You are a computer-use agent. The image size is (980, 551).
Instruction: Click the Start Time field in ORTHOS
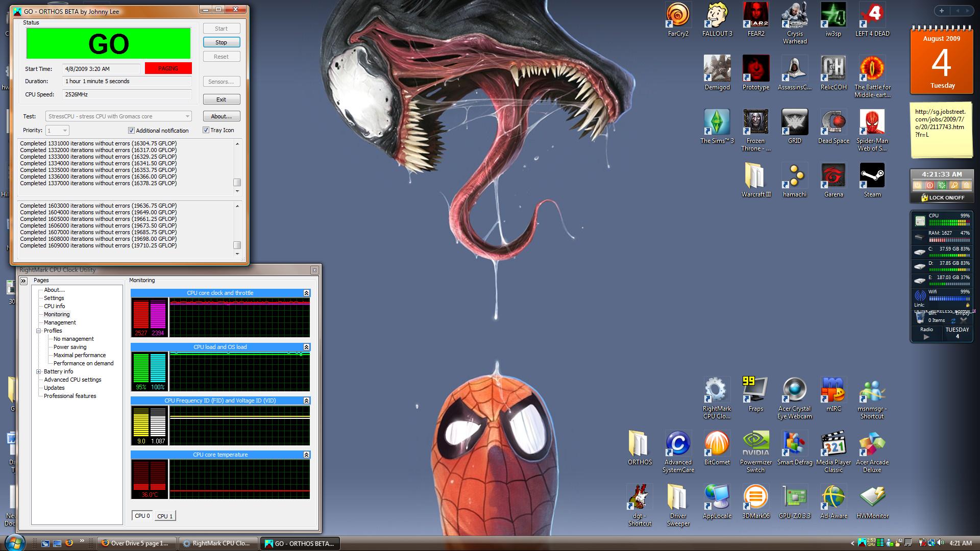coord(102,69)
